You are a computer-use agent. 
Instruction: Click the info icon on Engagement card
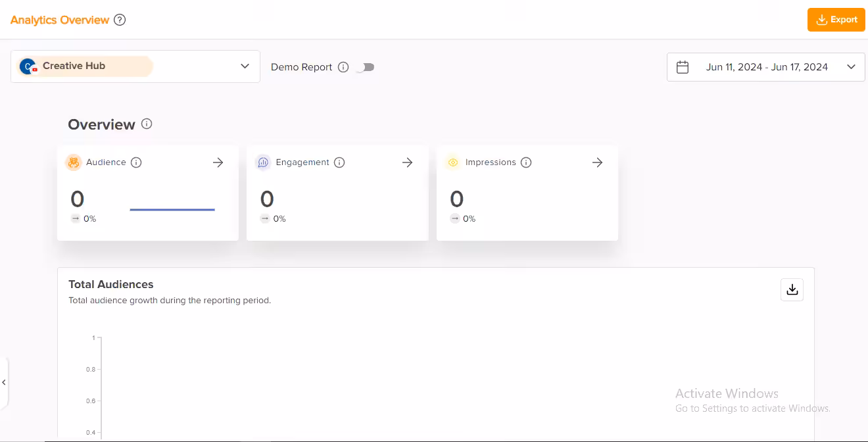tap(339, 162)
